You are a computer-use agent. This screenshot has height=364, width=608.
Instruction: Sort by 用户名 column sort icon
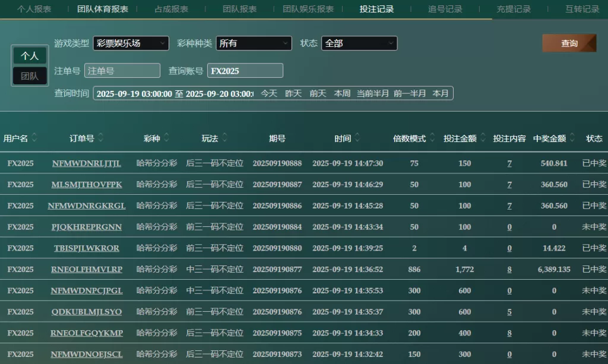(x=34, y=138)
